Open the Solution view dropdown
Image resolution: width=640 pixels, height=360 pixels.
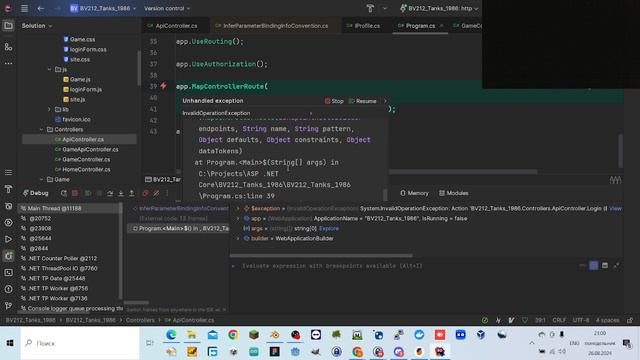pos(37,26)
